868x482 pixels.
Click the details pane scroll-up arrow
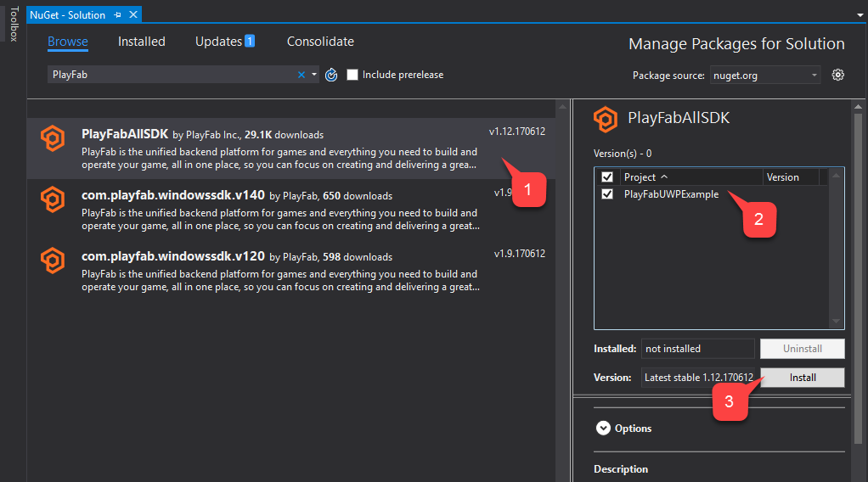click(x=858, y=106)
